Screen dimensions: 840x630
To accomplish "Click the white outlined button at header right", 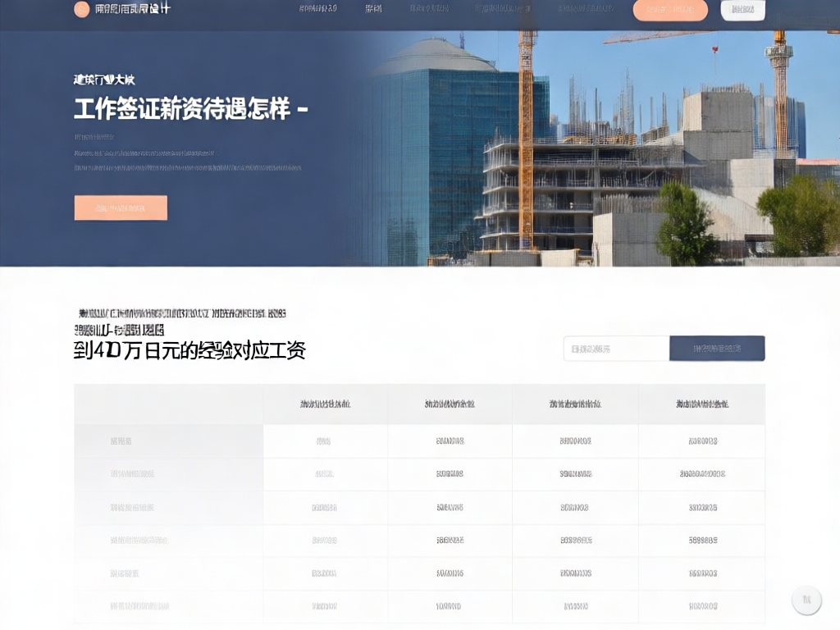I will pyautogui.click(x=742, y=11).
